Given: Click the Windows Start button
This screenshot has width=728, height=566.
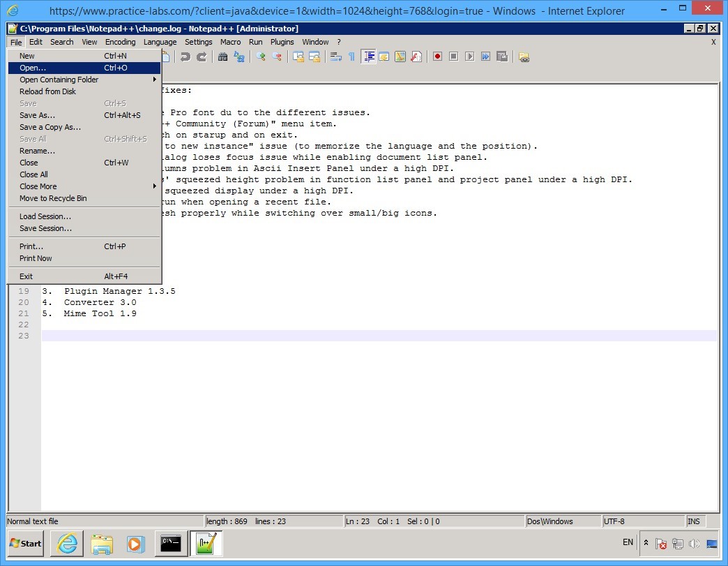Looking at the screenshot, I should point(24,543).
